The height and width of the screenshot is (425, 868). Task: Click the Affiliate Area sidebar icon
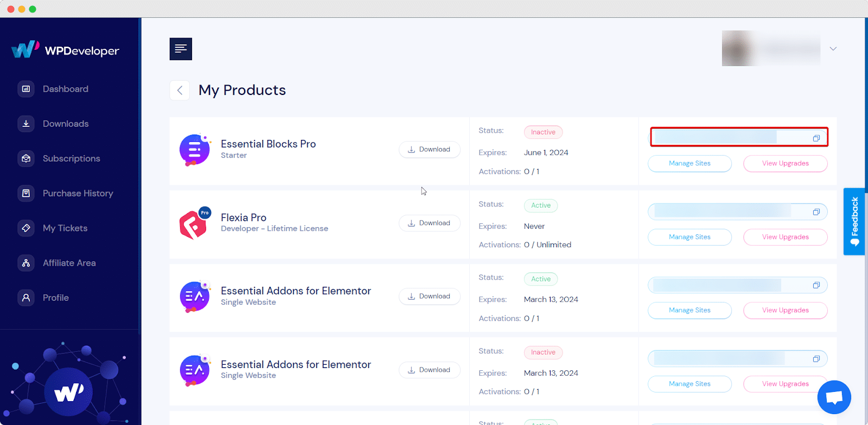coord(25,263)
